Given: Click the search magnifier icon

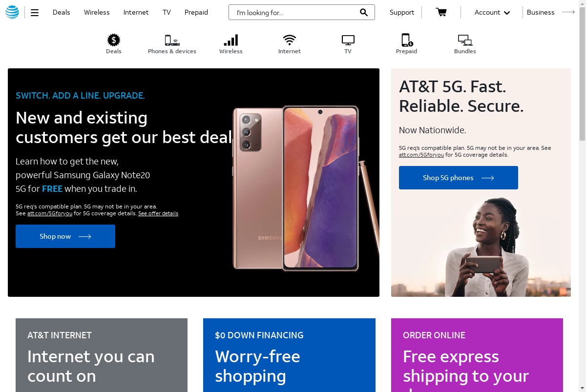Looking at the screenshot, I should (364, 12).
